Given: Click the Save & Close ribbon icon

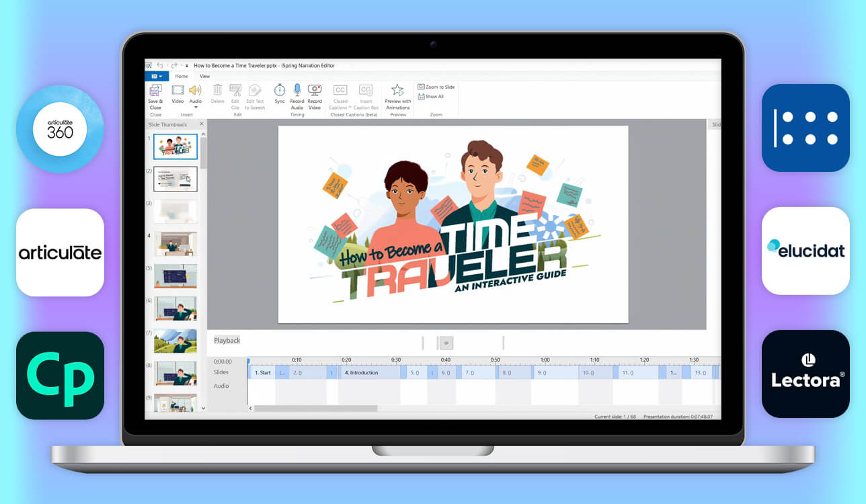Looking at the screenshot, I should click(x=155, y=91).
